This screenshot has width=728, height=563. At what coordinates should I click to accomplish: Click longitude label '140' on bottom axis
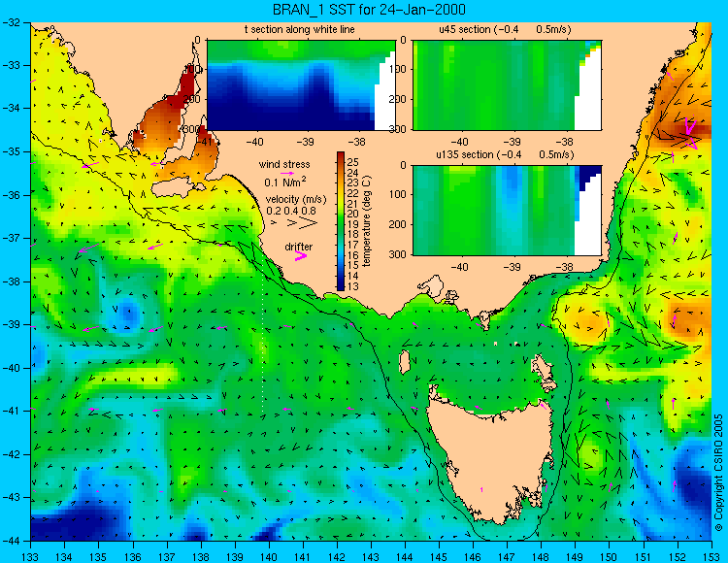click(269, 556)
